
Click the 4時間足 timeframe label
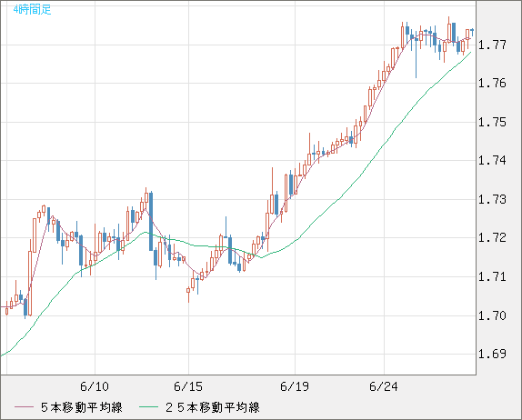coord(33,10)
